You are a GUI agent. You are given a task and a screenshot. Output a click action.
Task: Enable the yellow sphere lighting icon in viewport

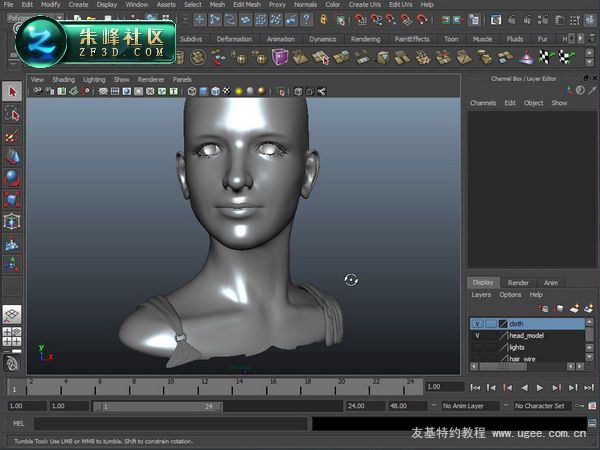coord(238,91)
